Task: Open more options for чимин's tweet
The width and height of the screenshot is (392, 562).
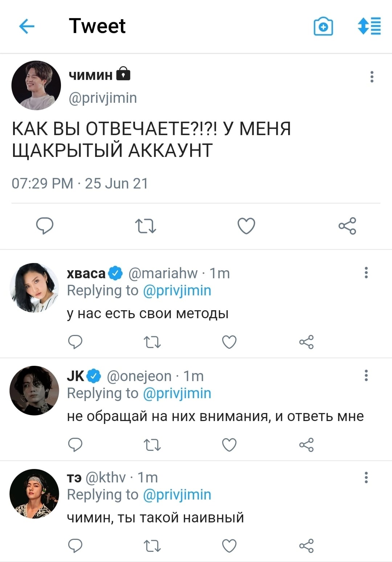Action: [372, 77]
